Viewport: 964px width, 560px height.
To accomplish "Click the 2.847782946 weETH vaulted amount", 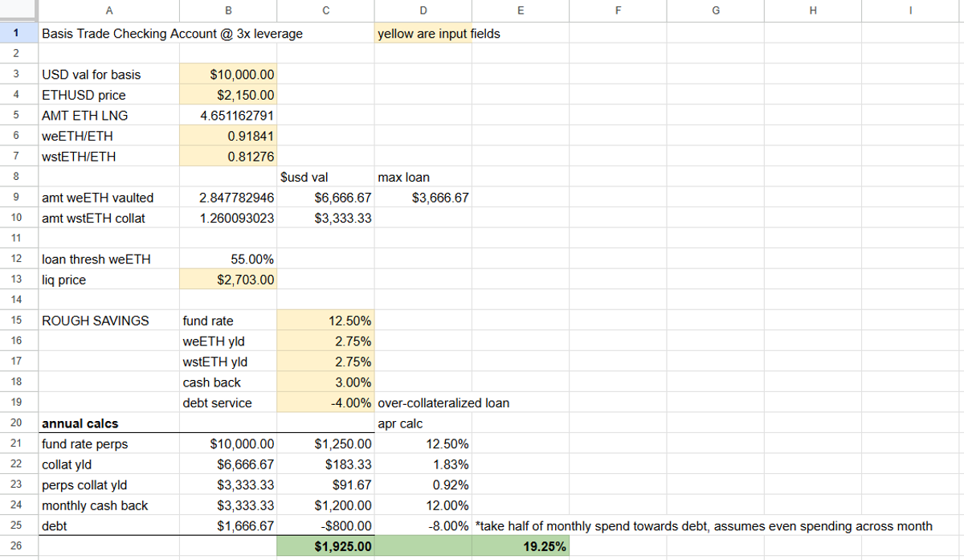I will tap(229, 198).
